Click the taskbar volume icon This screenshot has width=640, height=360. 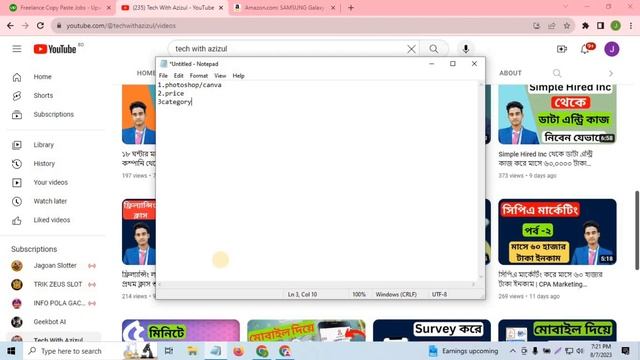(x=580, y=351)
